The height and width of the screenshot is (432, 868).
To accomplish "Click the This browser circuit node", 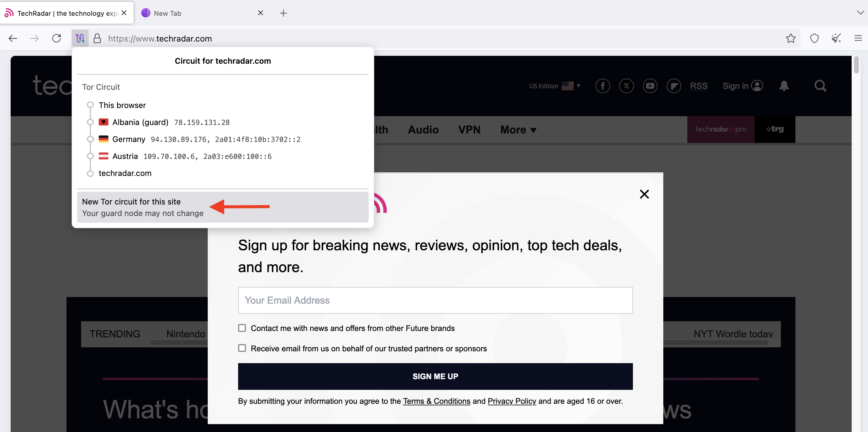I will 122,105.
